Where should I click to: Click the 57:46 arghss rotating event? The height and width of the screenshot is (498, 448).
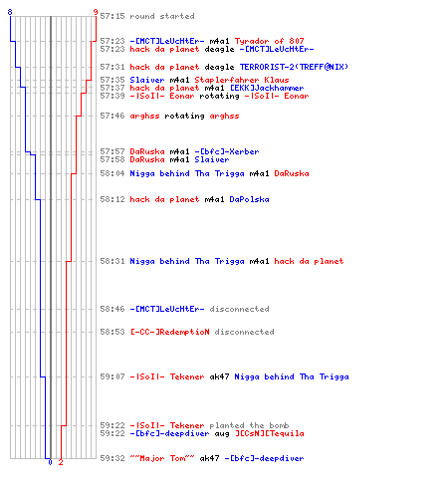(169, 116)
